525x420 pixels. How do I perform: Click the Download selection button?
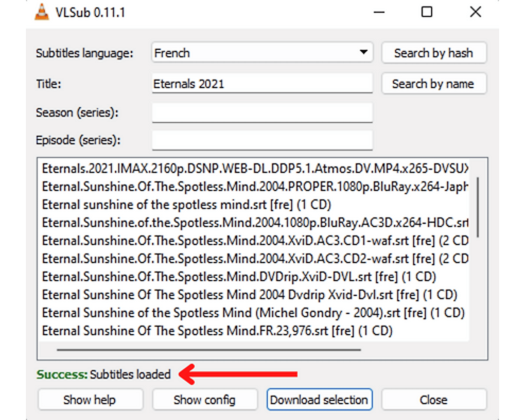pos(319,400)
